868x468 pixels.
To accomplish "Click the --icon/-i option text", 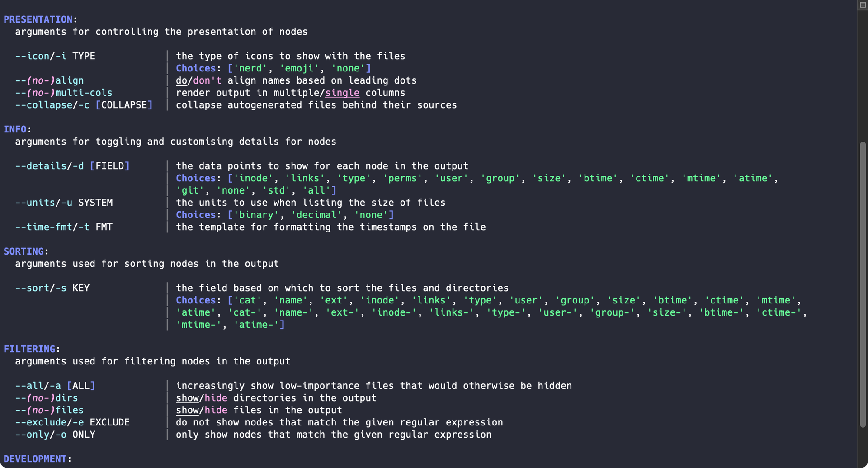I will click(41, 56).
